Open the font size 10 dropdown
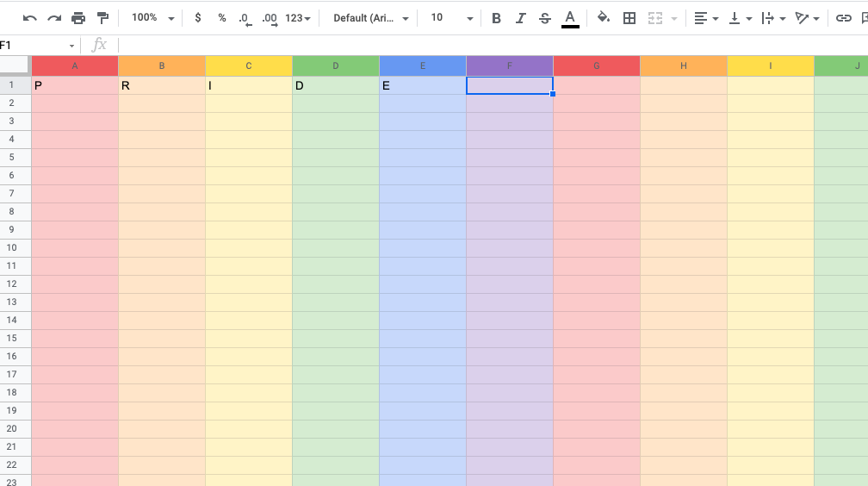Screen dimensions: 868x486 [452, 18]
